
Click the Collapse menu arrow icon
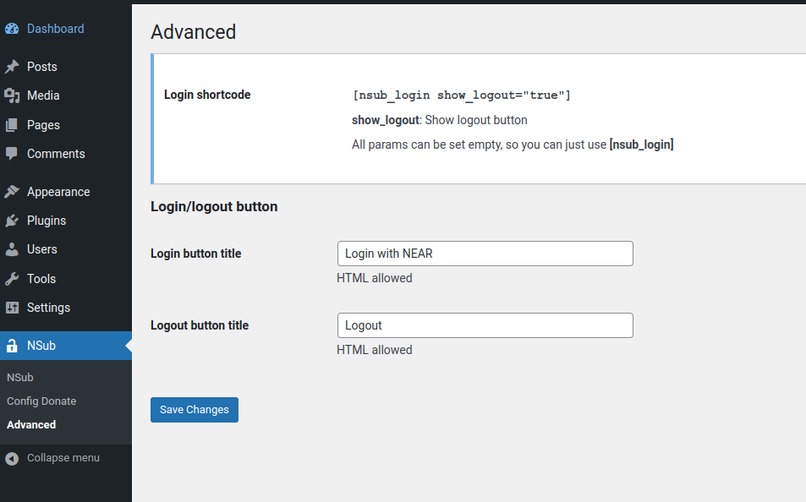pyautogui.click(x=12, y=458)
